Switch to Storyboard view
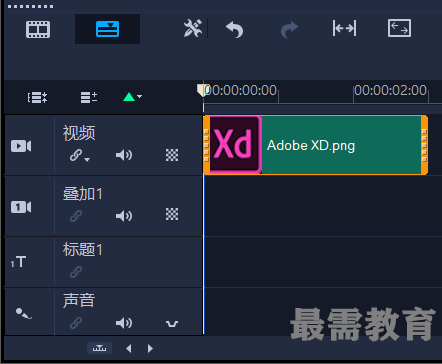This screenshot has width=442, height=364. tap(38, 29)
